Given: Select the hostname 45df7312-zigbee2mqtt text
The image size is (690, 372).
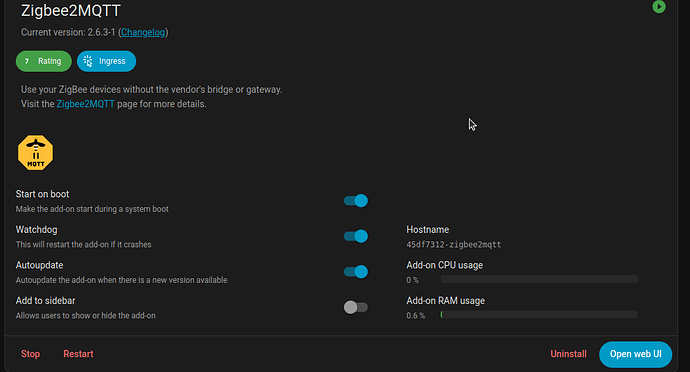Looking at the screenshot, I should pyautogui.click(x=454, y=245).
